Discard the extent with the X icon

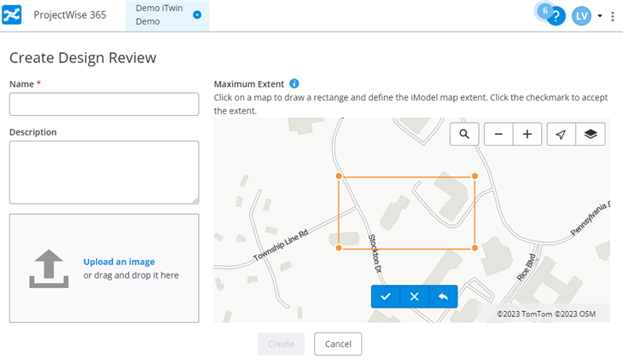coord(414,297)
